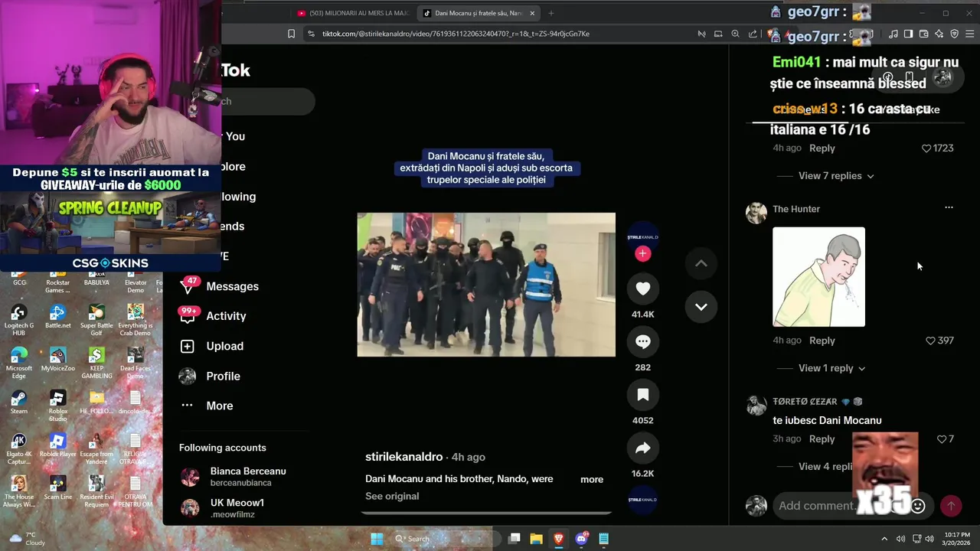The width and height of the screenshot is (980, 551).
Task: Open the three-dot options on The Hunter's comment
Action: 949,207
